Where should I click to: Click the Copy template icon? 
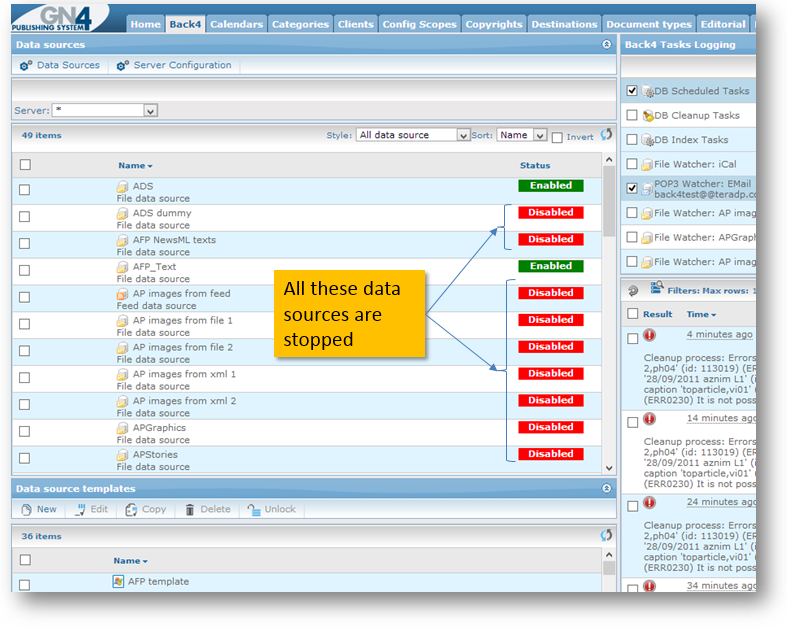point(132,510)
